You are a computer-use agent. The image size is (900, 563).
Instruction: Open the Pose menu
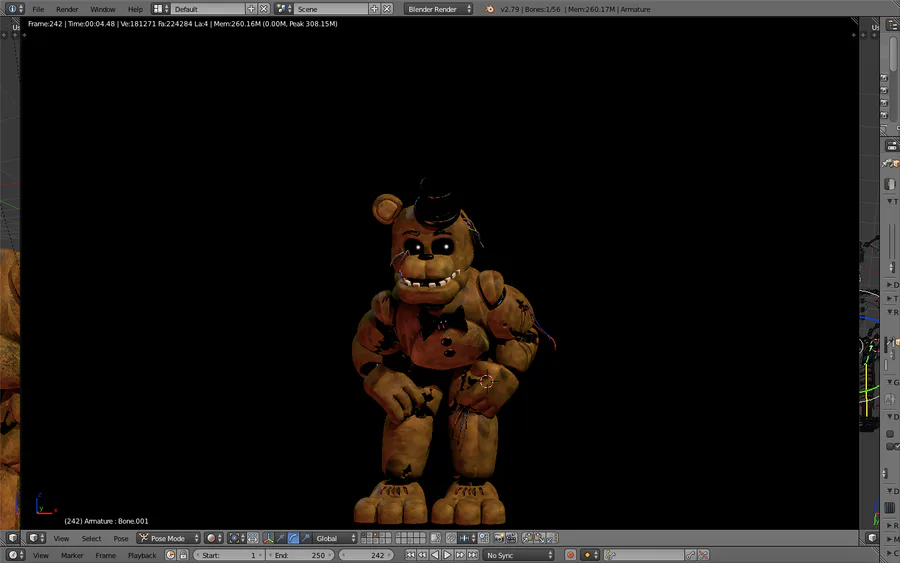pyautogui.click(x=121, y=538)
